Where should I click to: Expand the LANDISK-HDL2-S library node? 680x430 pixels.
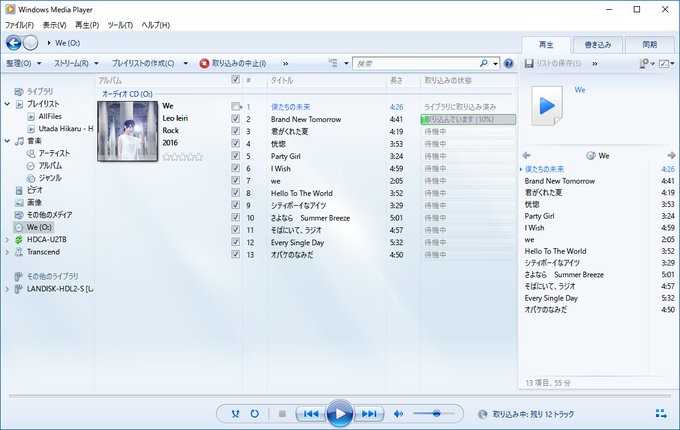pos(7,289)
